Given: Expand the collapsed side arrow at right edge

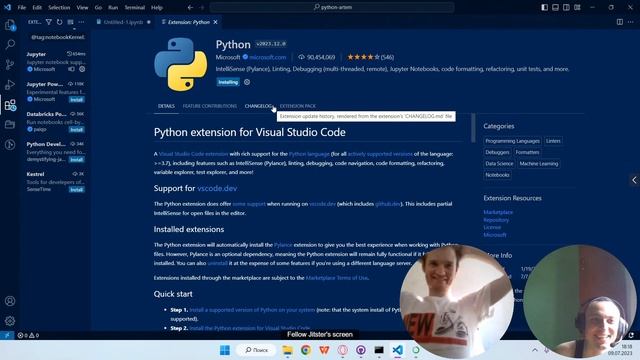Looking at the screenshot, I should click(x=634, y=180).
